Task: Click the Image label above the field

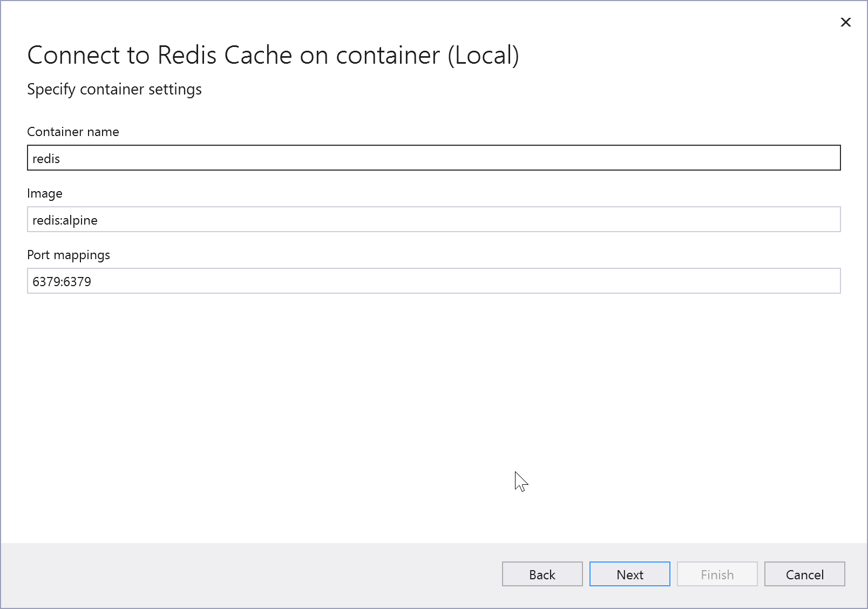Action: (44, 193)
